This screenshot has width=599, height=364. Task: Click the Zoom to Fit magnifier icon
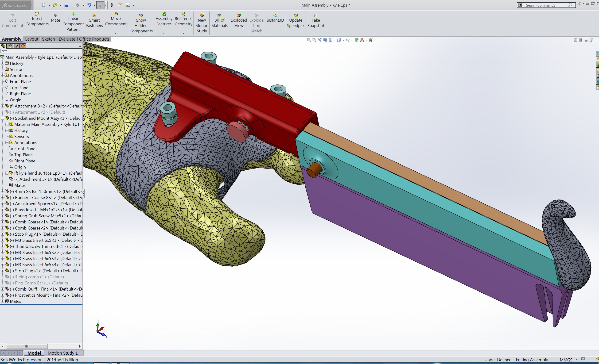pyautogui.click(x=309, y=40)
